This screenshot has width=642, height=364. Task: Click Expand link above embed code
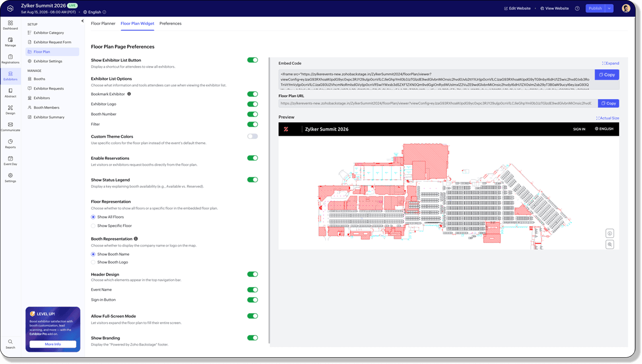[x=610, y=63]
